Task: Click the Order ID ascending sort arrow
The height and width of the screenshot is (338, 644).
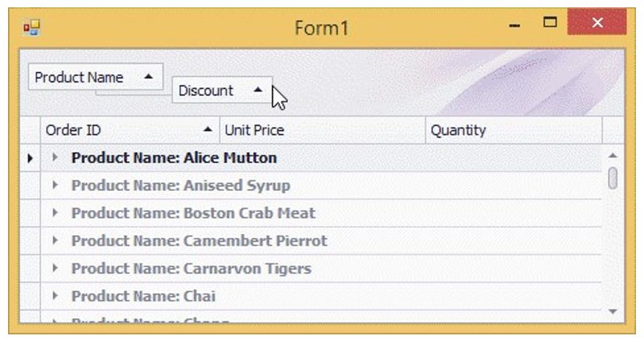Action: pos(208,130)
